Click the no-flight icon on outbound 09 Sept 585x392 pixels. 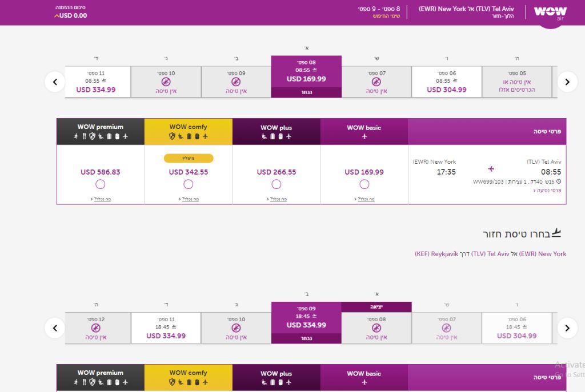pos(236,82)
